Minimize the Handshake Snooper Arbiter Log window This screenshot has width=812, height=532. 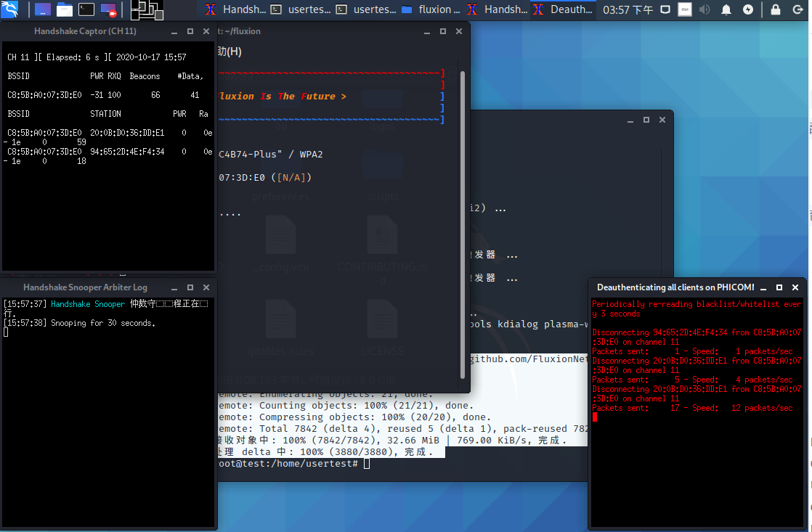174,287
